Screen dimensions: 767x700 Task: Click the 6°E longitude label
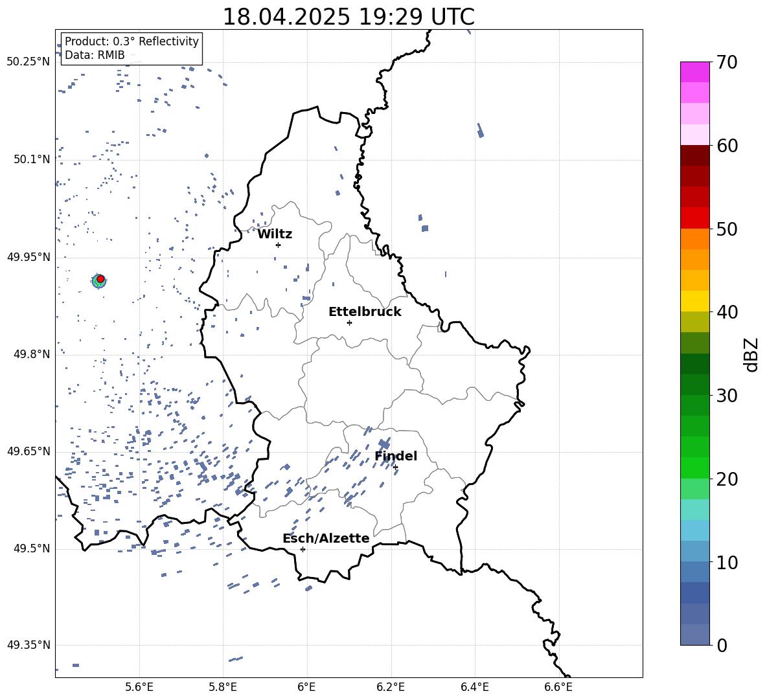click(x=306, y=687)
